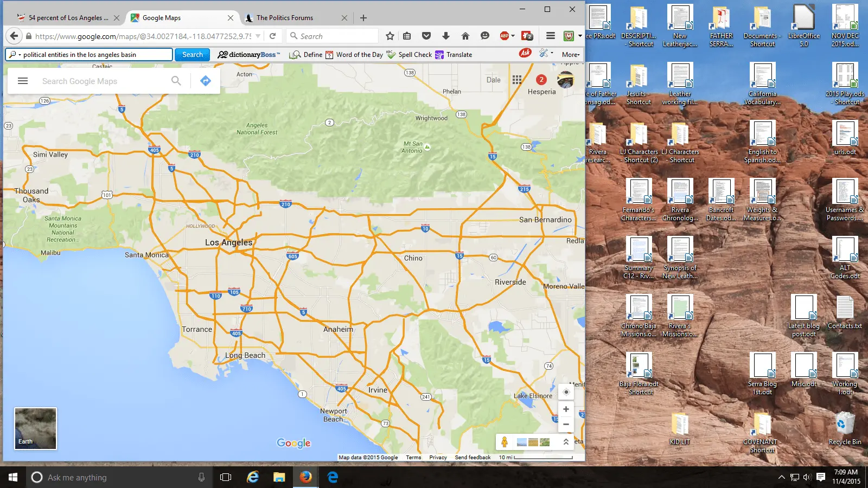Screen dimensions: 868x488
Task: Switch to The Politics Forums tab
Action: (x=285, y=18)
